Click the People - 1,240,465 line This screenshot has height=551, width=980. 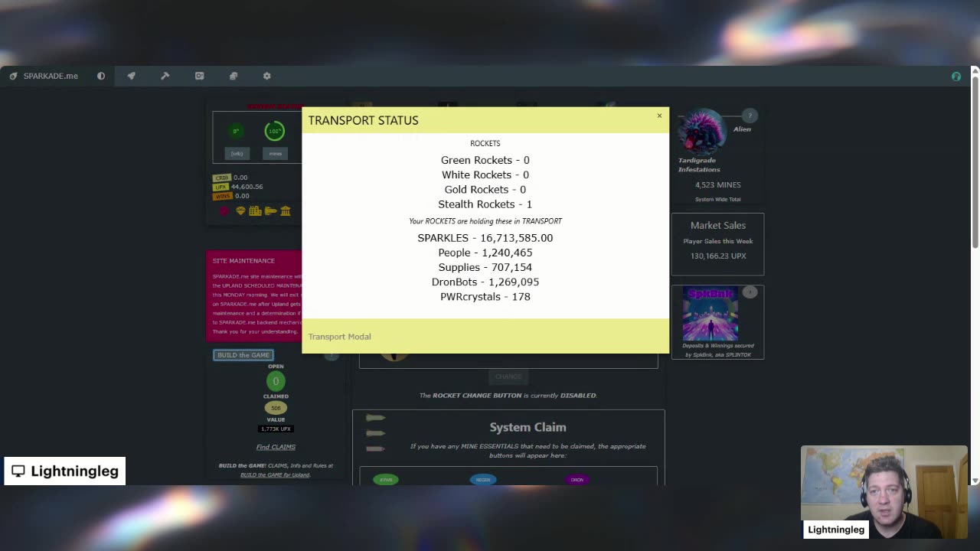(485, 253)
